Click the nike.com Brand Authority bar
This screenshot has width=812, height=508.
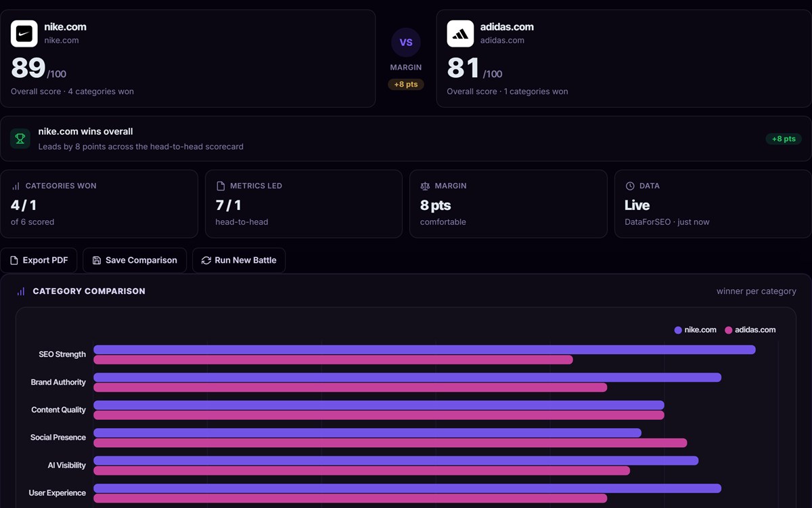(x=407, y=377)
